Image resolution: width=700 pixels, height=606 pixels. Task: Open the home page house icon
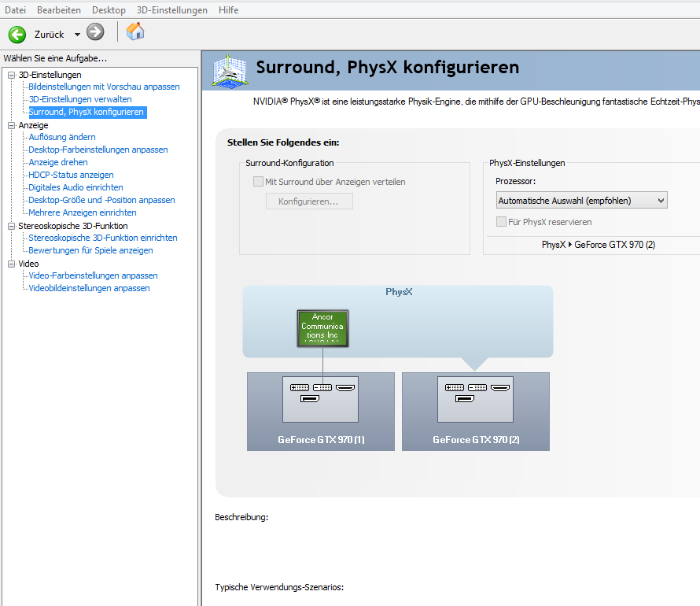(x=135, y=31)
